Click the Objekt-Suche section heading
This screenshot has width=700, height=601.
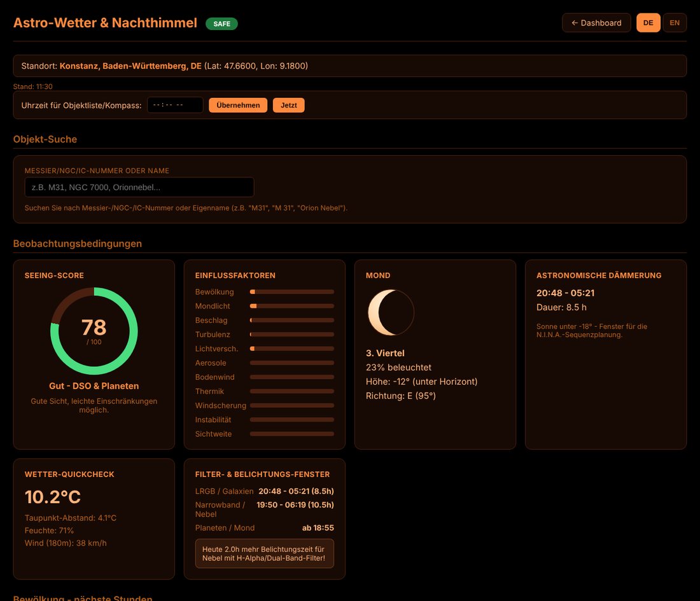click(45, 139)
